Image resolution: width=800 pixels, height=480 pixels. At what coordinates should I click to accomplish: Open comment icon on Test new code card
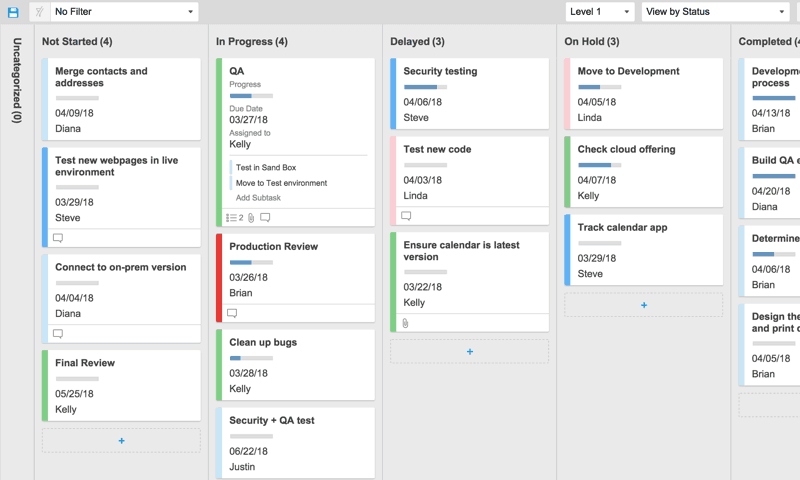click(x=406, y=216)
